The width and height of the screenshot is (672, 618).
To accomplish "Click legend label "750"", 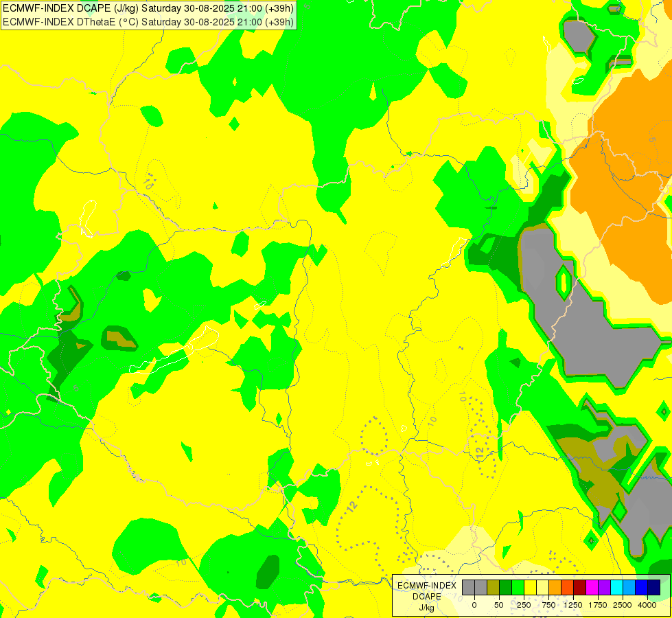I will [548, 605].
